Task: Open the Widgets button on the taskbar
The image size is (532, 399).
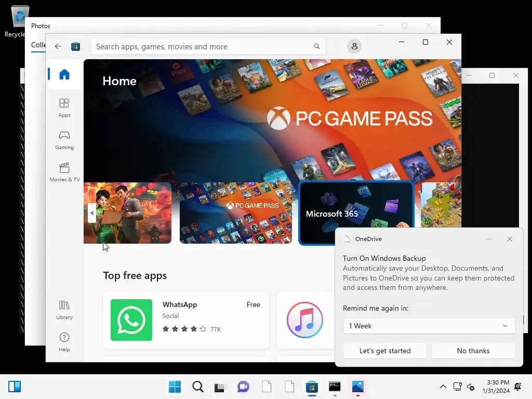Action: (14, 387)
